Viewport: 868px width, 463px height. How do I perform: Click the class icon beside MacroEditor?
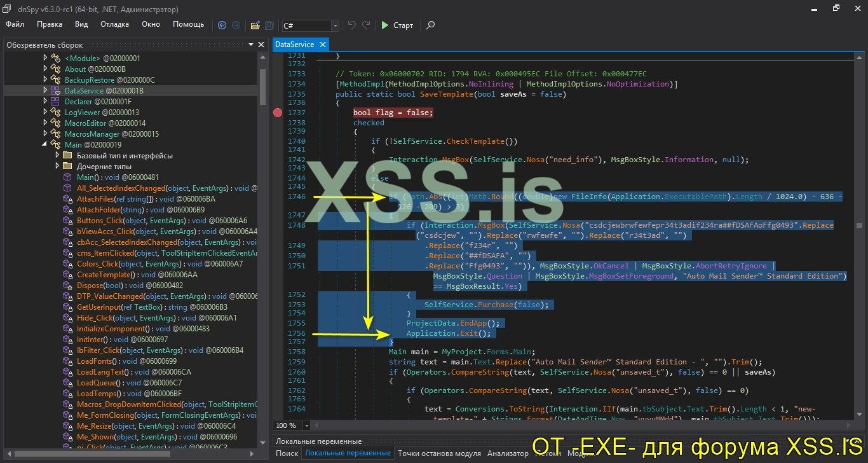click(x=55, y=123)
